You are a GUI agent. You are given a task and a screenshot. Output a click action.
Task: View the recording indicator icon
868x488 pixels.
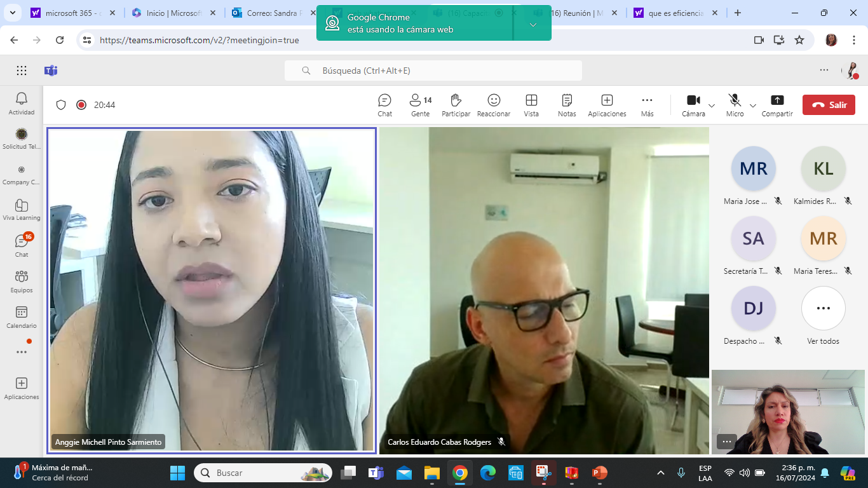point(81,105)
